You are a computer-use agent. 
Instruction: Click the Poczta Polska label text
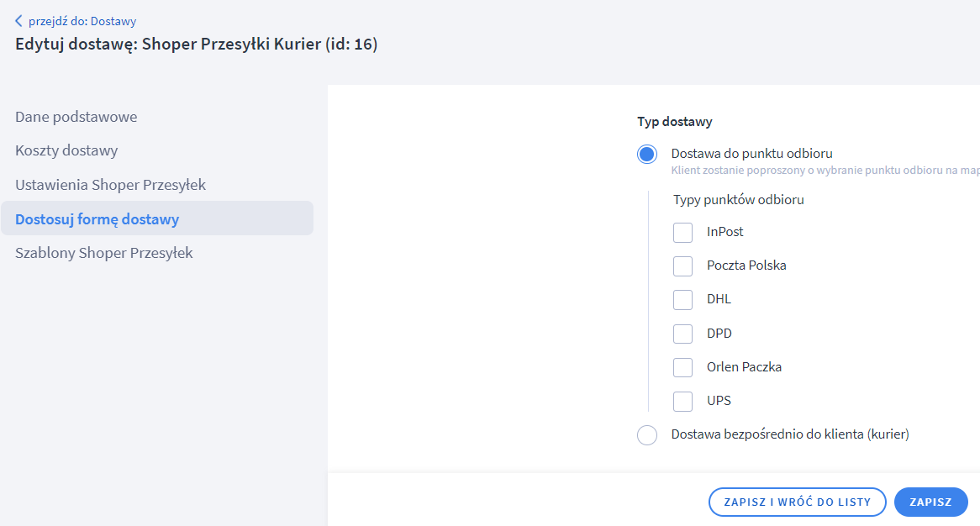coord(746,266)
